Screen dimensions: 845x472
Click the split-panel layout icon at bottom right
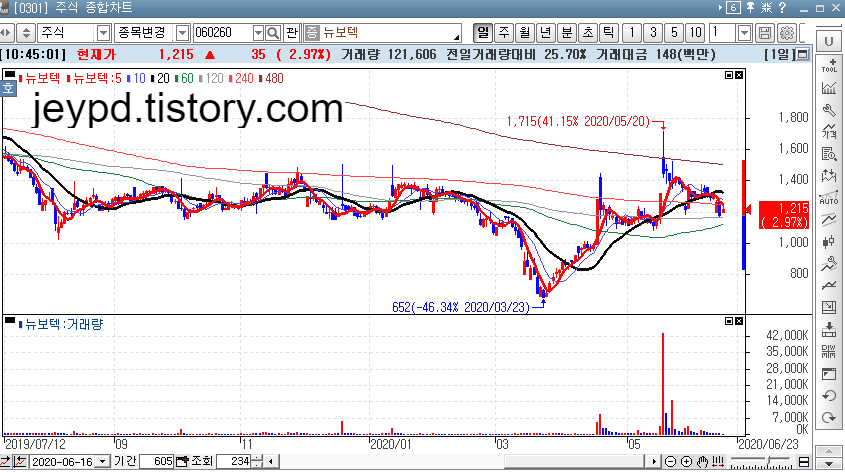[804, 462]
